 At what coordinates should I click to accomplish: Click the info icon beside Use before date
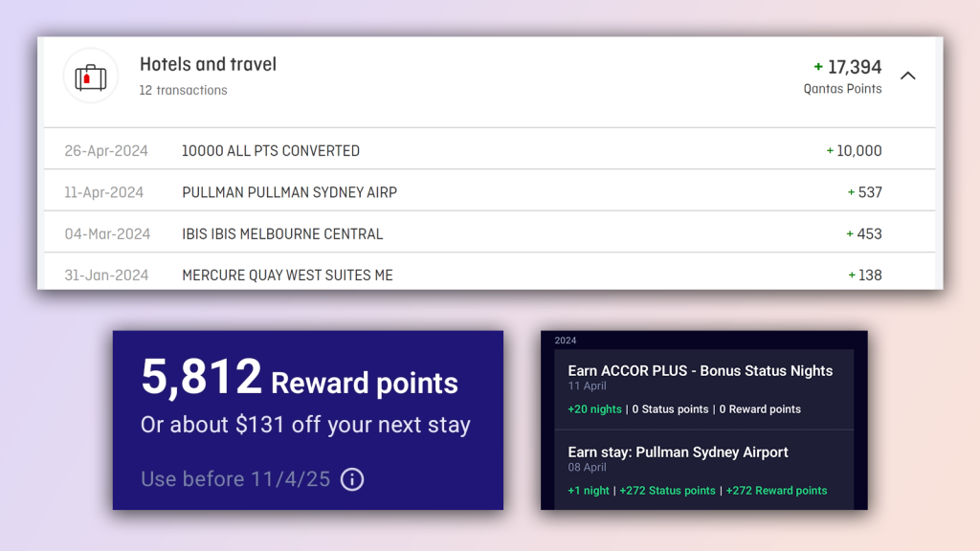[352, 479]
